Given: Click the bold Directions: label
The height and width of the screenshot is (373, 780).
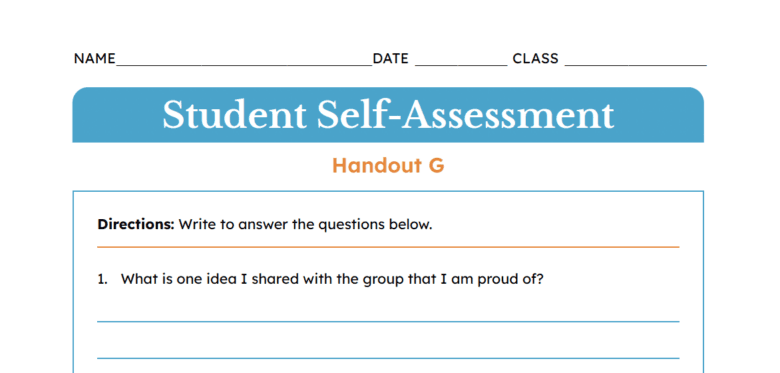Looking at the screenshot, I should [136, 225].
